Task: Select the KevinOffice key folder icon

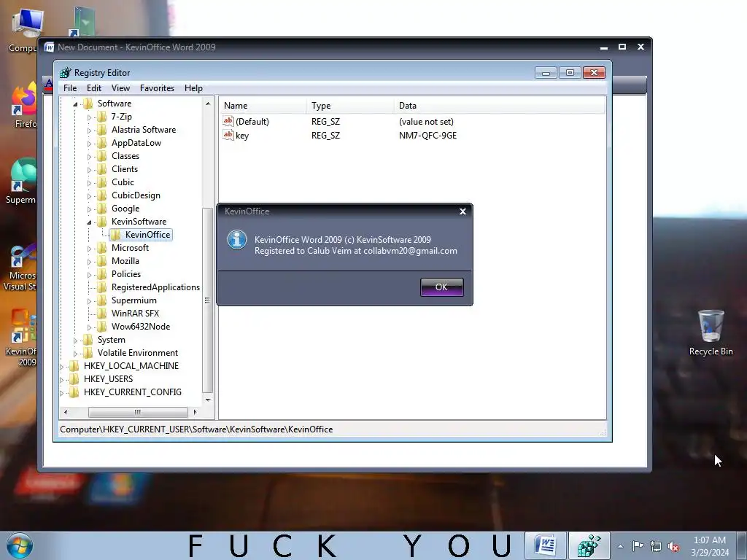Action: (116, 235)
